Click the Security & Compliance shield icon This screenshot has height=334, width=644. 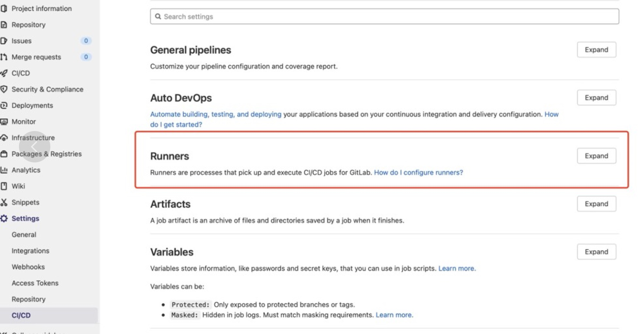(x=4, y=89)
